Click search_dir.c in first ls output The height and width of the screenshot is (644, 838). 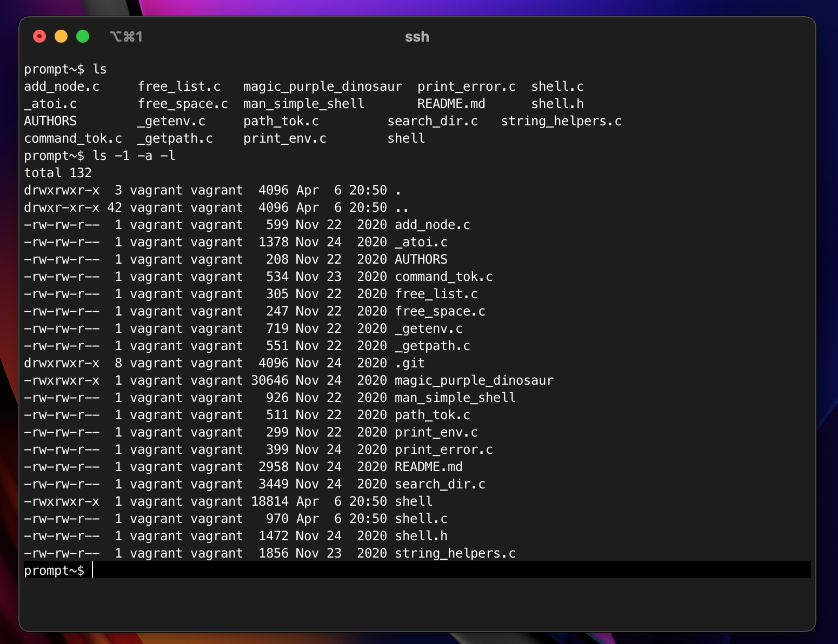coord(433,121)
